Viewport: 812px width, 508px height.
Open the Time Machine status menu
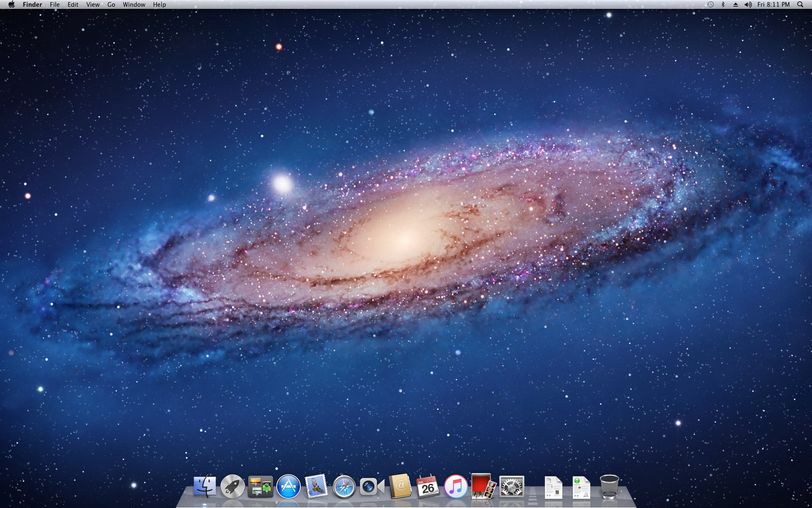pos(710,5)
